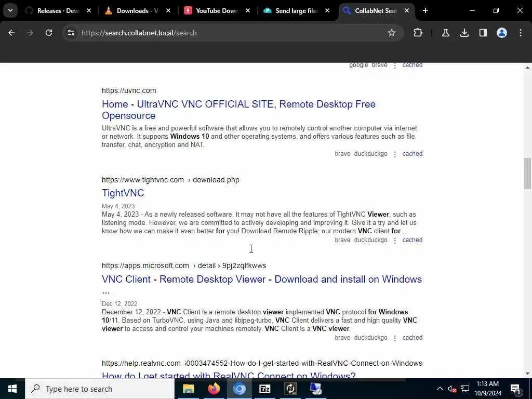Expand more options for UltraVNC result
This screenshot has height=399, width=532.
coord(395,154)
